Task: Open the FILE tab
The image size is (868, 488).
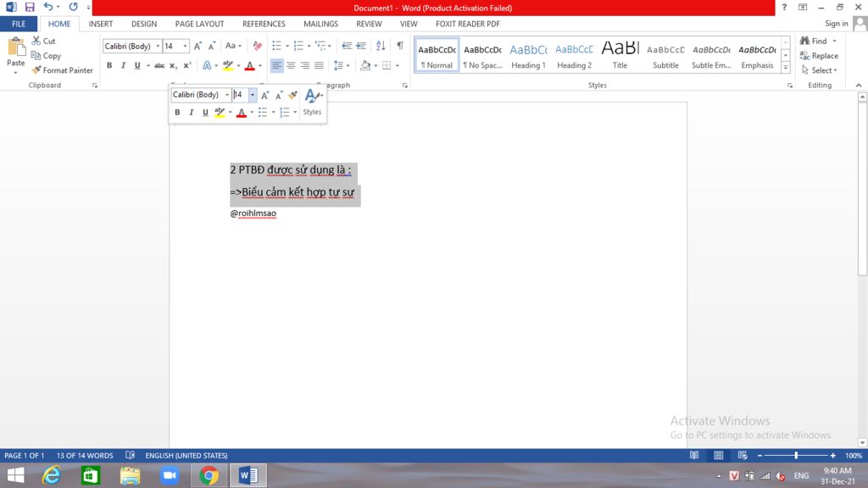Action: click(19, 24)
